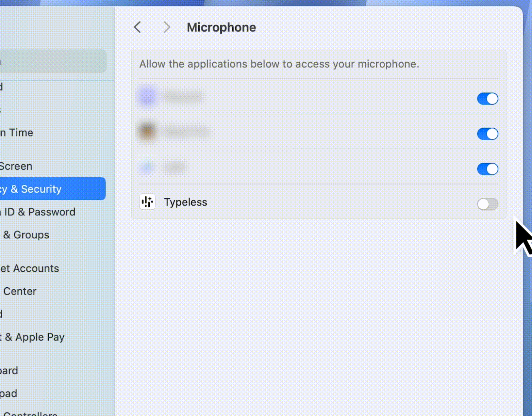Image resolution: width=532 pixels, height=416 pixels.
Task: Click the Typeless app name label
Action: click(x=185, y=202)
